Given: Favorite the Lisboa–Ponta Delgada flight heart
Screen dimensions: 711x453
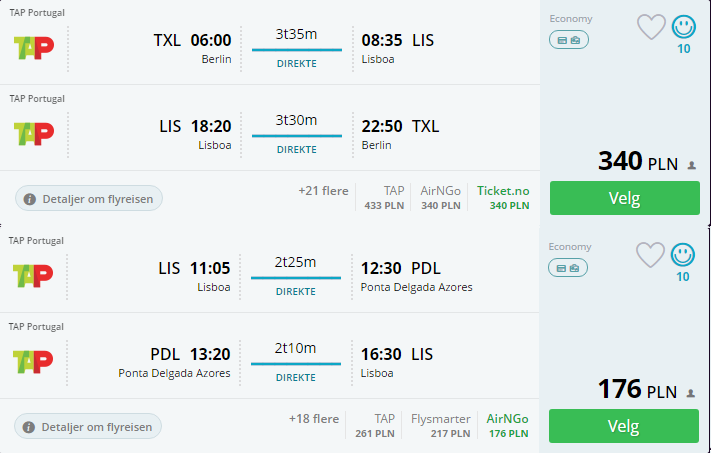Looking at the screenshot, I should pos(650,255).
